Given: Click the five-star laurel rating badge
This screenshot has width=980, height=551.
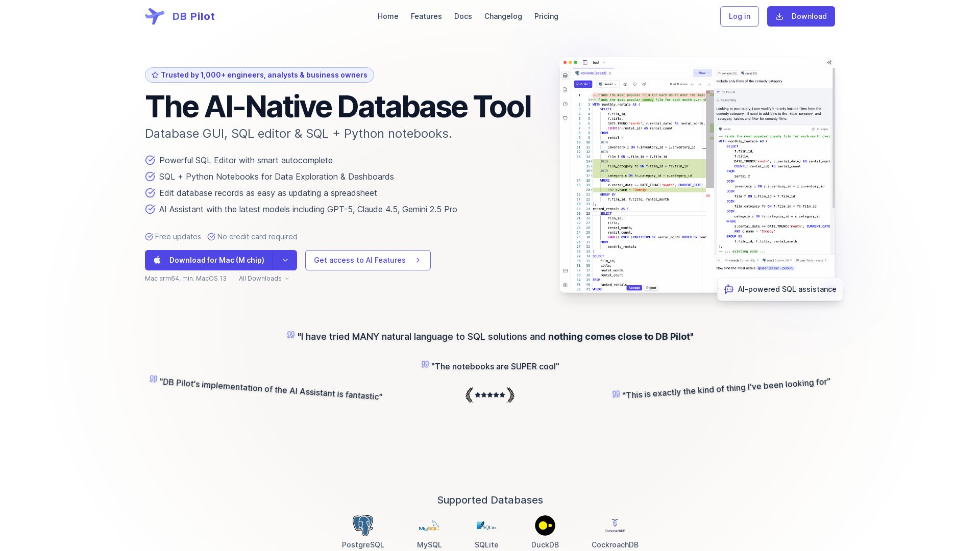Looking at the screenshot, I should click(489, 395).
